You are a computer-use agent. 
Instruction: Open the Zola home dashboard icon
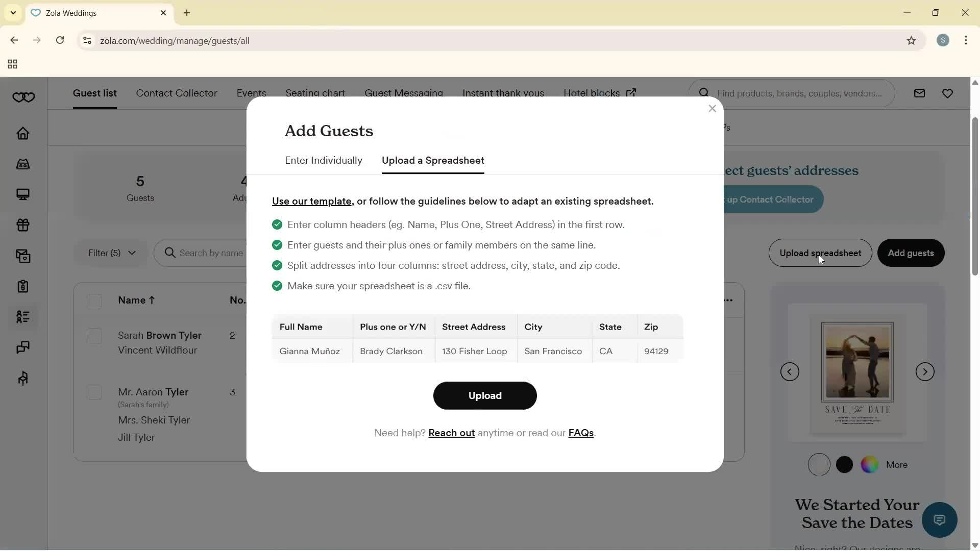click(23, 134)
